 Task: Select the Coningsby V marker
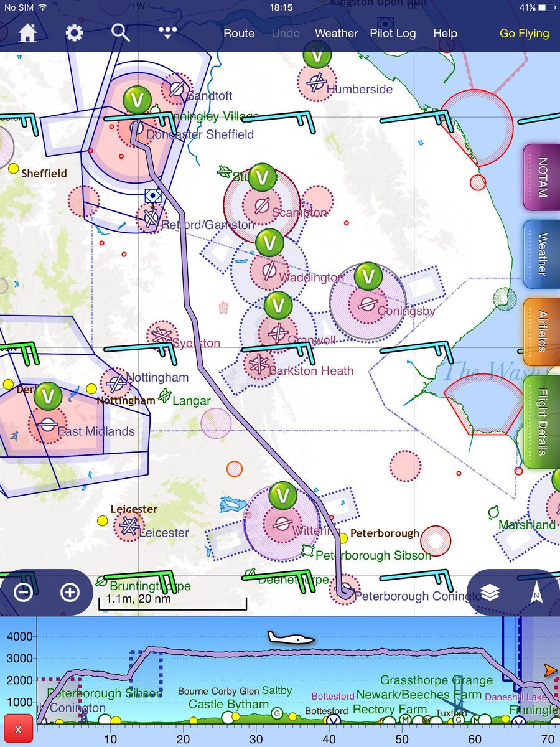coord(368,276)
